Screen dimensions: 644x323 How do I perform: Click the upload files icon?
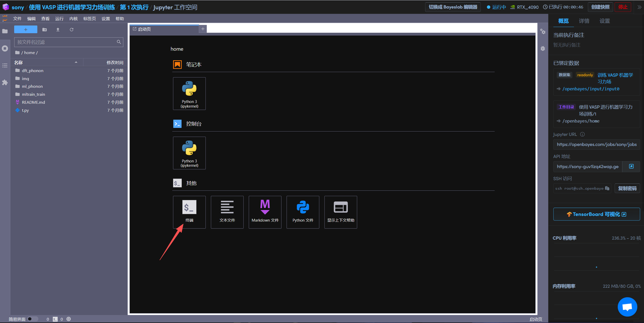coord(58,30)
